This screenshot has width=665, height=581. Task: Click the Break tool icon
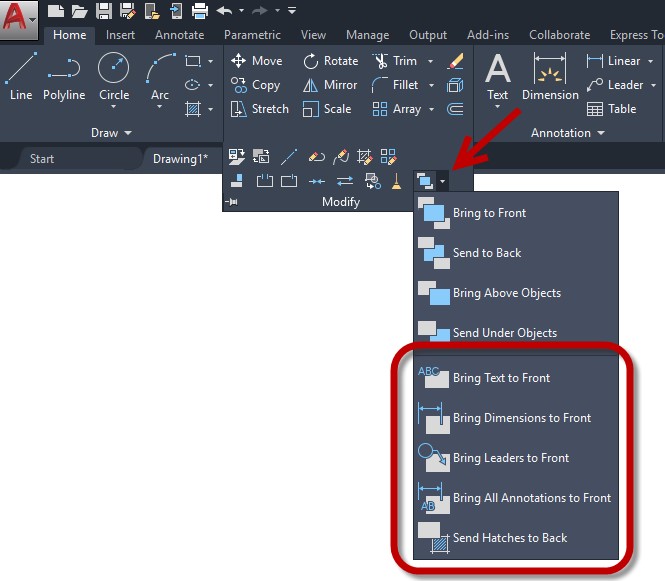pyautogui.click(x=265, y=181)
